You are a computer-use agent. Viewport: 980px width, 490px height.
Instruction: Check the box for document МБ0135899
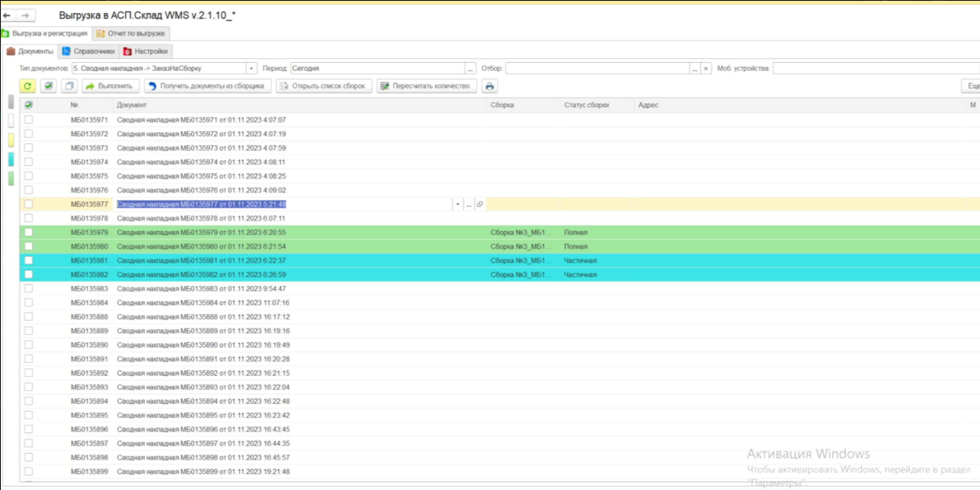click(x=28, y=471)
